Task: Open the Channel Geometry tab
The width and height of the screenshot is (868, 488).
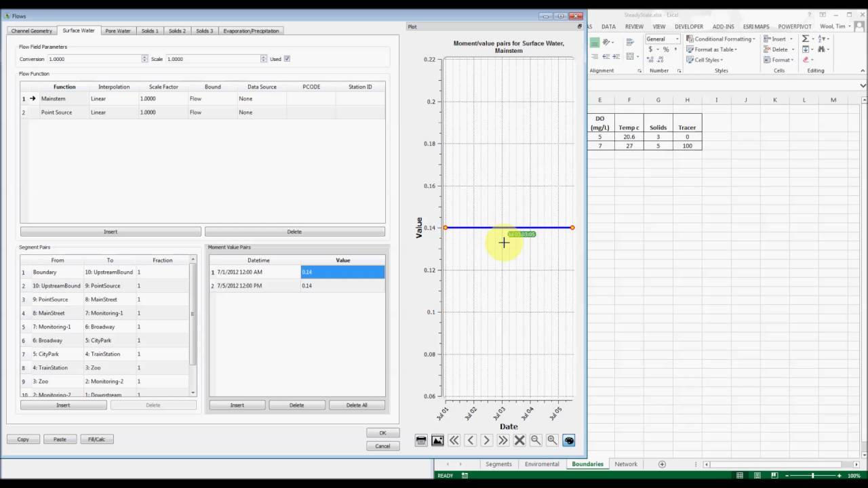Action: pyautogui.click(x=32, y=30)
